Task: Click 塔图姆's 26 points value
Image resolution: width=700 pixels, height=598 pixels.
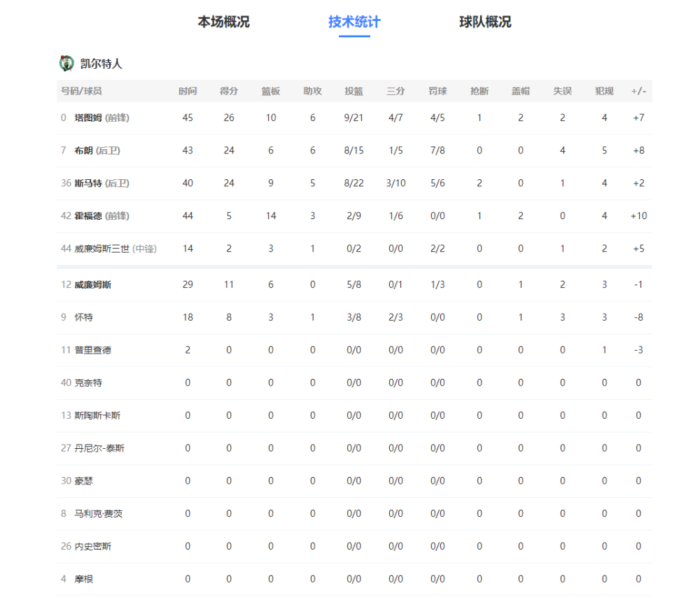Action: coord(229,118)
